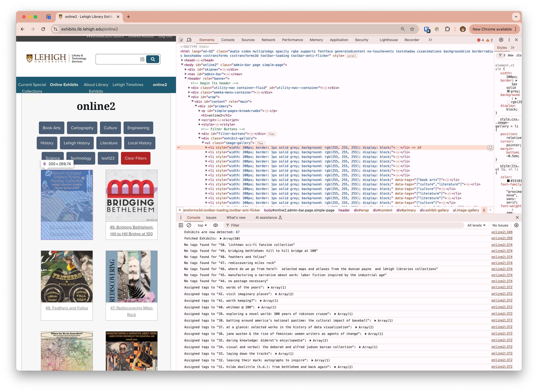The image size is (538, 392).
Task: Open the profile avatar icon
Action: click(x=463, y=29)
